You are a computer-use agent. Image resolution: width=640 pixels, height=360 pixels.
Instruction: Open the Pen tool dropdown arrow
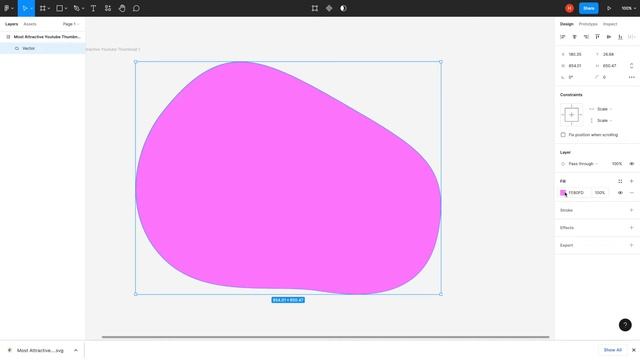tap(83, 9)
